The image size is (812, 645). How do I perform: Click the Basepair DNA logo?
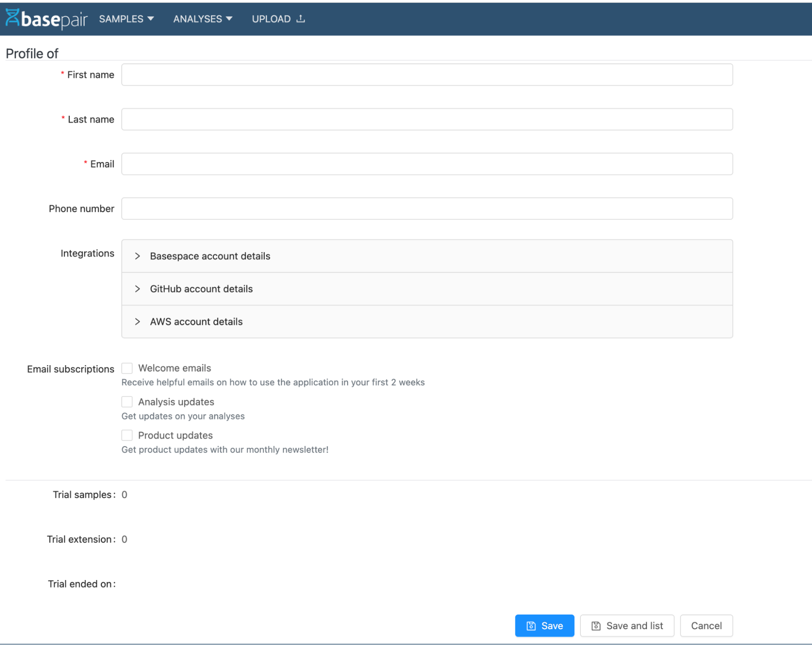(x=12, y=18)
